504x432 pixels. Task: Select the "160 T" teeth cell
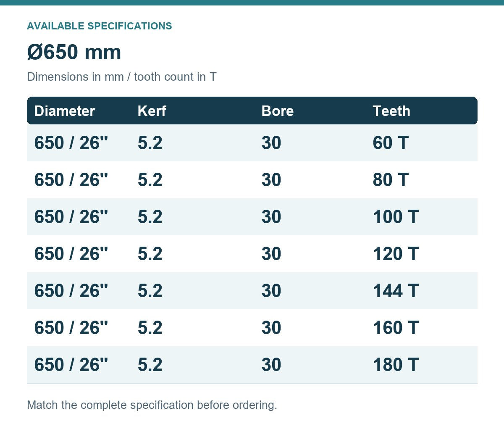pos(396,328)
